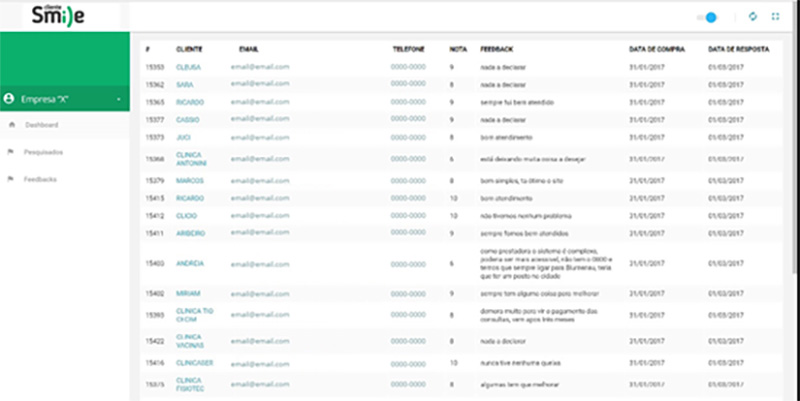Select nota value in CLINICA ANTONINI row
This screenshot has width=800, height=401.
click(x=452, y=159)
